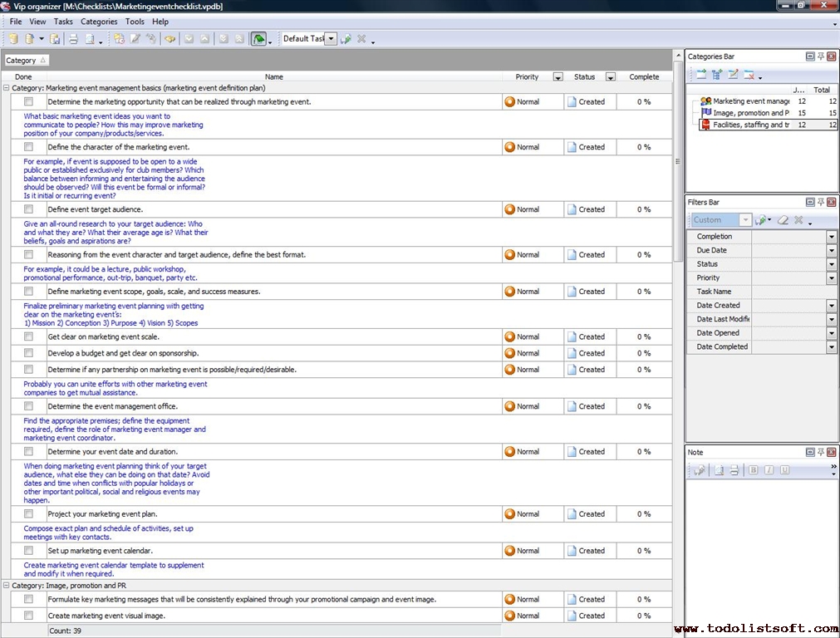Tick Done checkbox for 'Get clear on marketing event scale'

tap(28, 336)
